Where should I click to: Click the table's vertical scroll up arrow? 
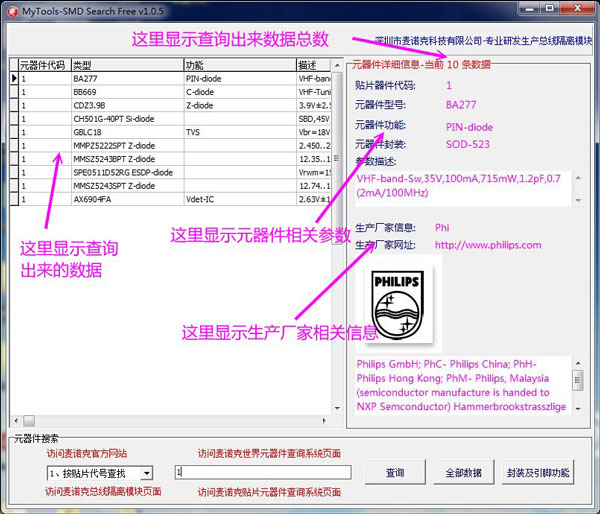(337, 65)
